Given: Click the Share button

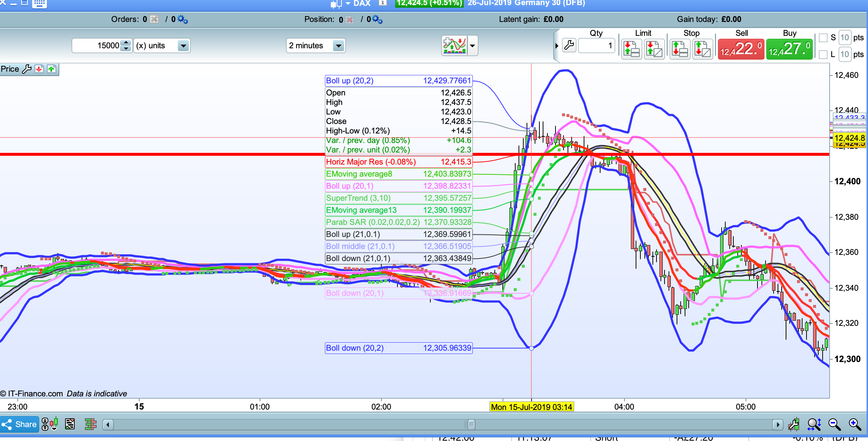Looking at the screenshot, I should tap(19, 425).
